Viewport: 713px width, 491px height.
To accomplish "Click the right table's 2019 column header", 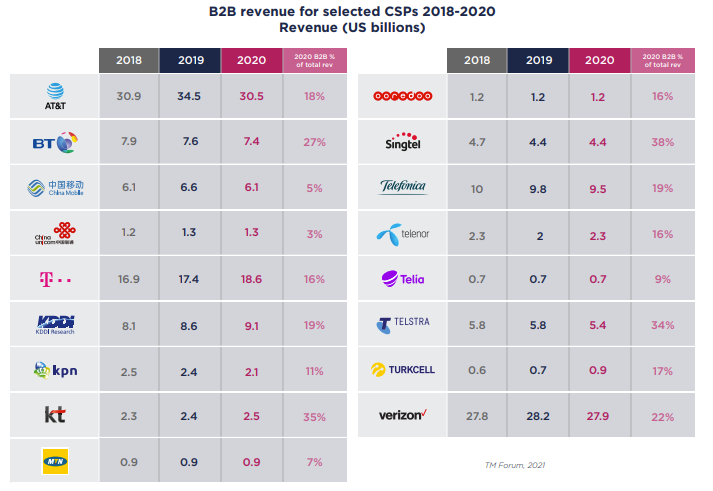I will (538, 60).
